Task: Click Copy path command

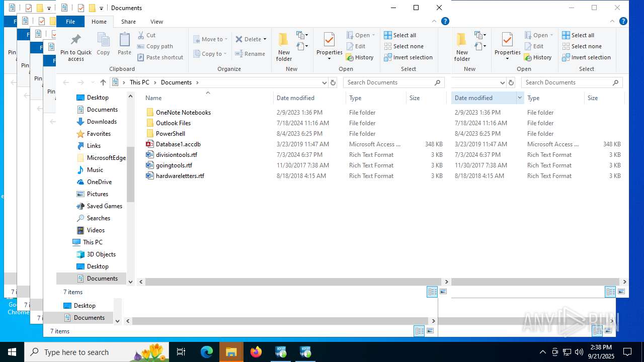Action: pyautogui.click(x=155, y=46)
